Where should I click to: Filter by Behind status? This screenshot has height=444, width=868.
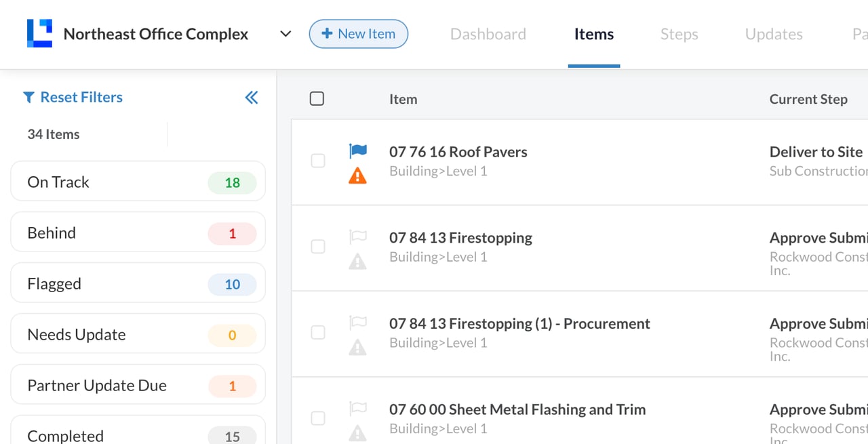[x=138, y=233]
